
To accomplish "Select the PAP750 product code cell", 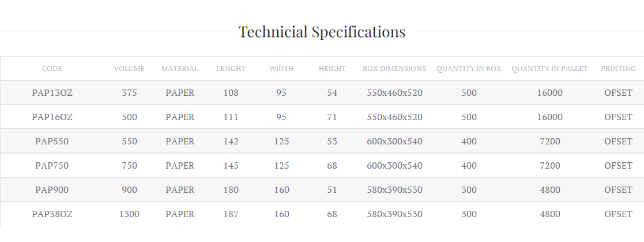I will click(x=52, y=166).
